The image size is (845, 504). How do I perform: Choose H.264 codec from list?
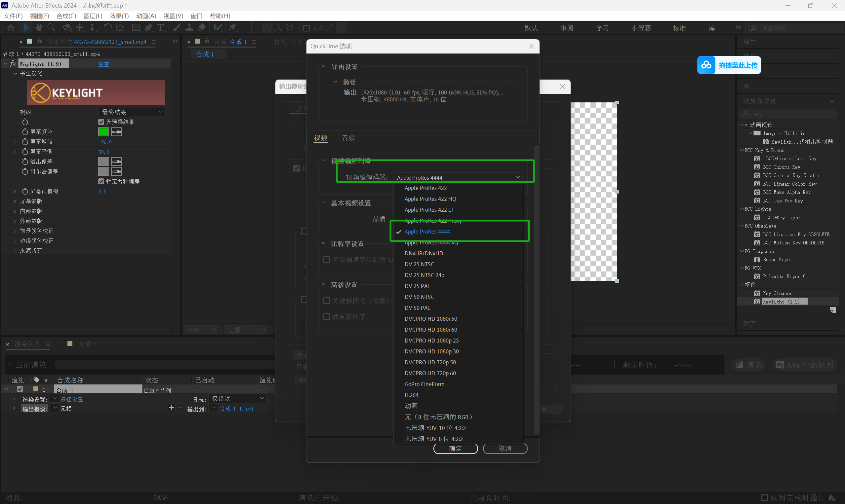(412, 395)
